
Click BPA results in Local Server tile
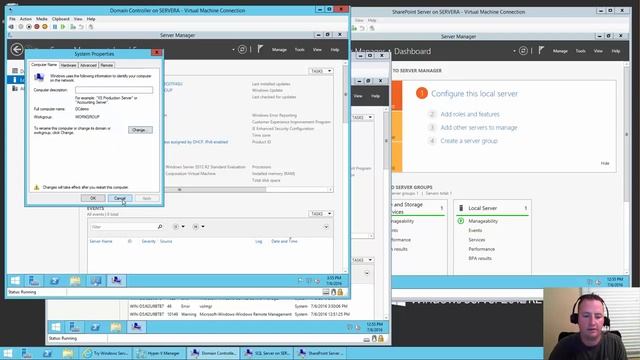click(480, 258)
